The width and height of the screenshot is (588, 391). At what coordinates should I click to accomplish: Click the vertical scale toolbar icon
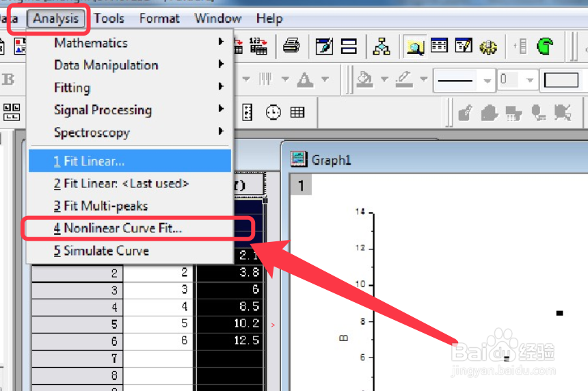point(247,112)
